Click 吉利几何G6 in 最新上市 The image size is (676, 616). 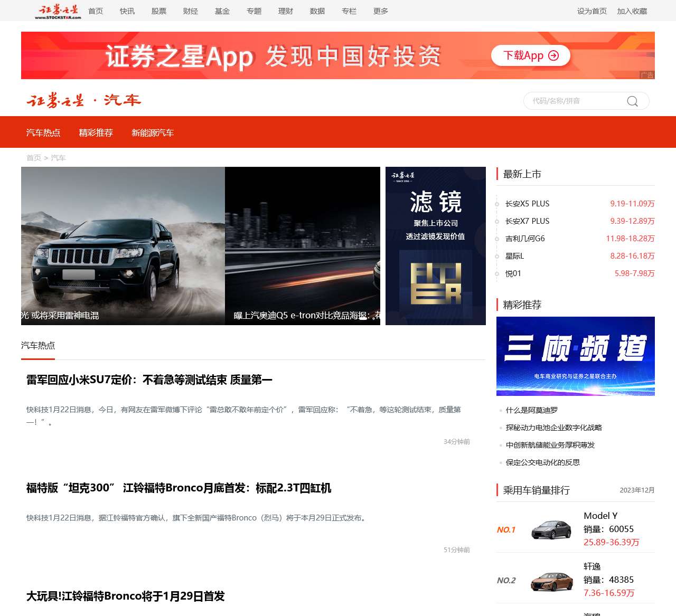525,239
